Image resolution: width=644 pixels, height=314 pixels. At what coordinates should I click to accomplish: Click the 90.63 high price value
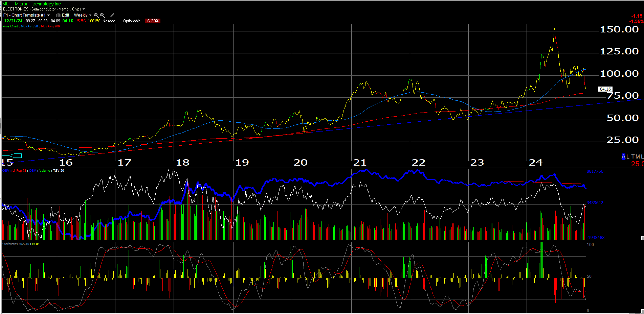[43, 21]
